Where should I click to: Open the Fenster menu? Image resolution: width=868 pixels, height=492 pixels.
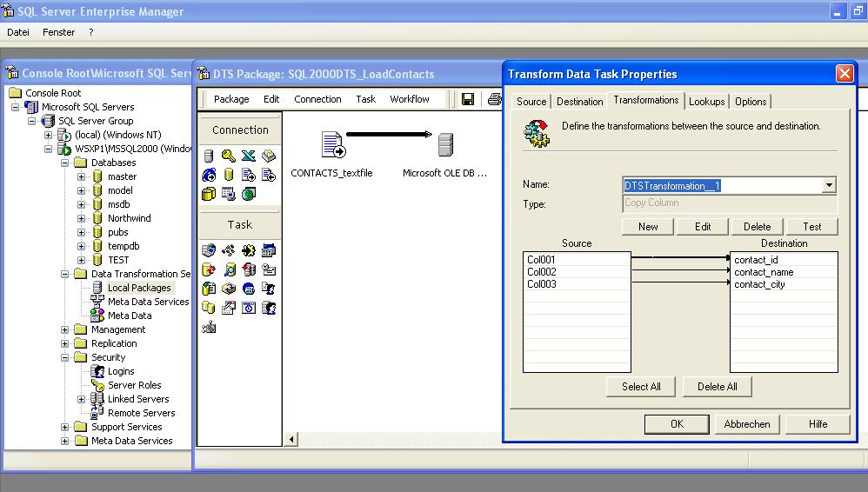point(58,32)
